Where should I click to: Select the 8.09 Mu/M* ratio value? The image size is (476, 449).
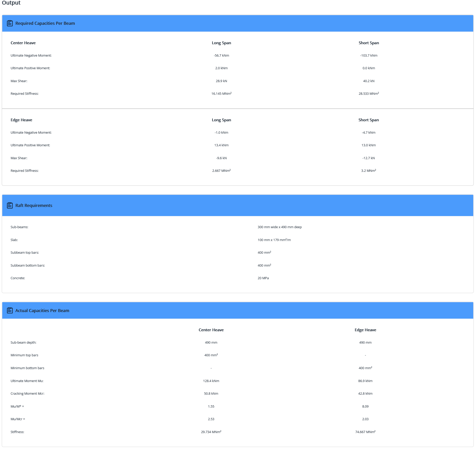coord(365,407)
